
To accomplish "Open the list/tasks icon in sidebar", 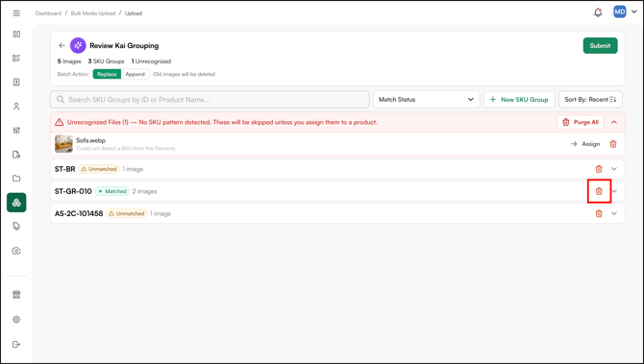I will (16, 59).
